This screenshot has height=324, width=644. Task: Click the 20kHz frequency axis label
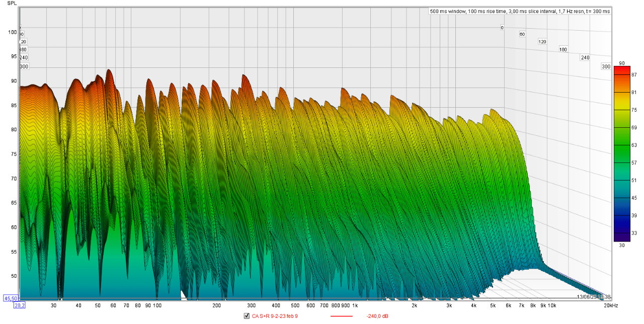[611, 305]
